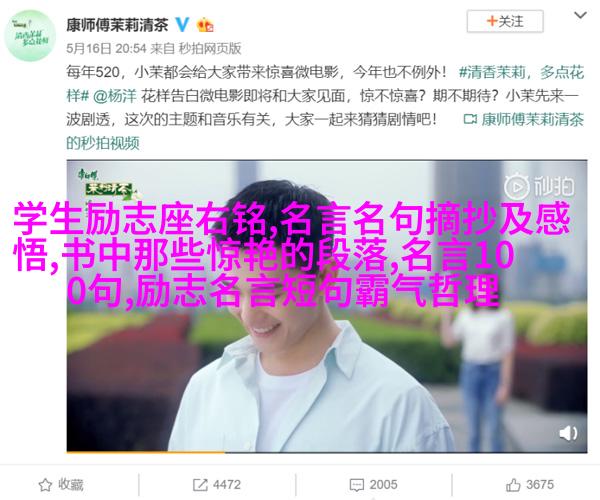
Task: Click the video camera icon before link
Action: tap(470, 120)
